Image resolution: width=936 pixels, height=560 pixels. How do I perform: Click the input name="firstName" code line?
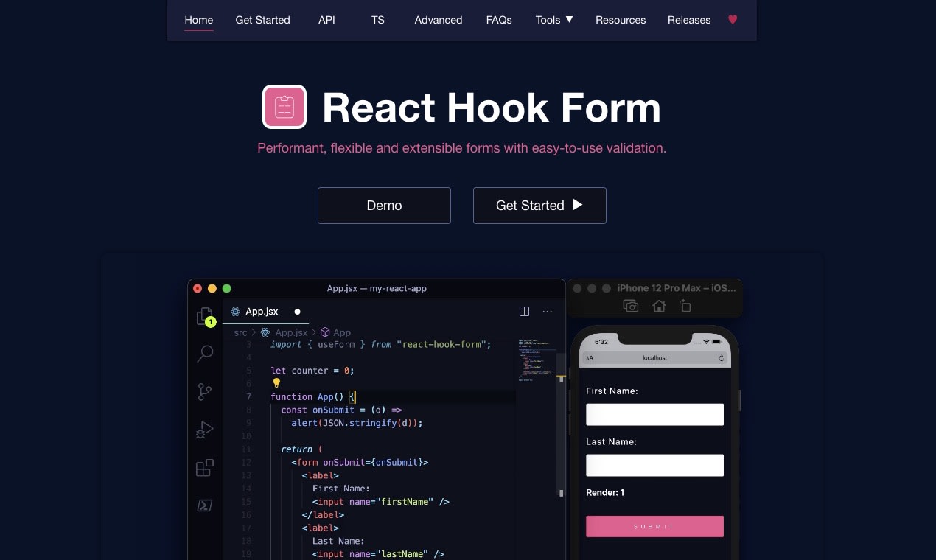click(381, 502)
